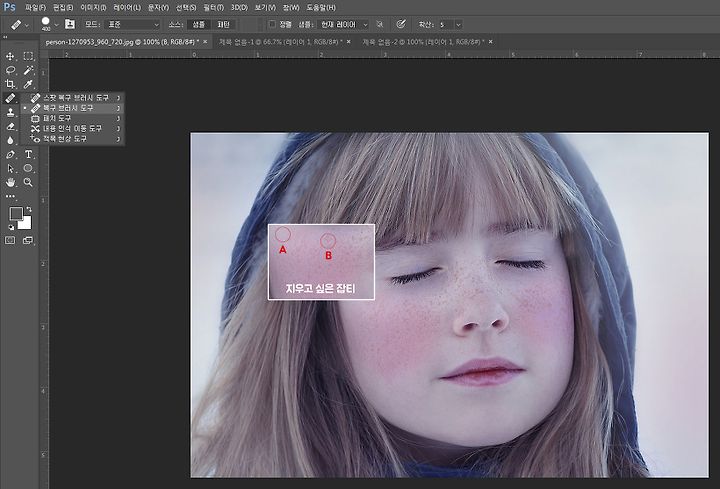Select the Pen tool
This screenshot has width=720, height=489.
10,154
